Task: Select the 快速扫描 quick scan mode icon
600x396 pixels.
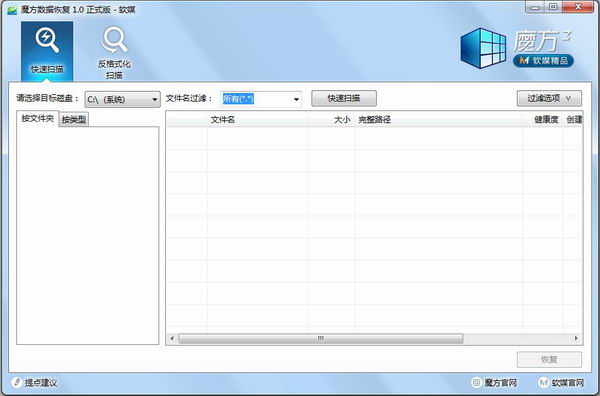Action: (47, 40)
